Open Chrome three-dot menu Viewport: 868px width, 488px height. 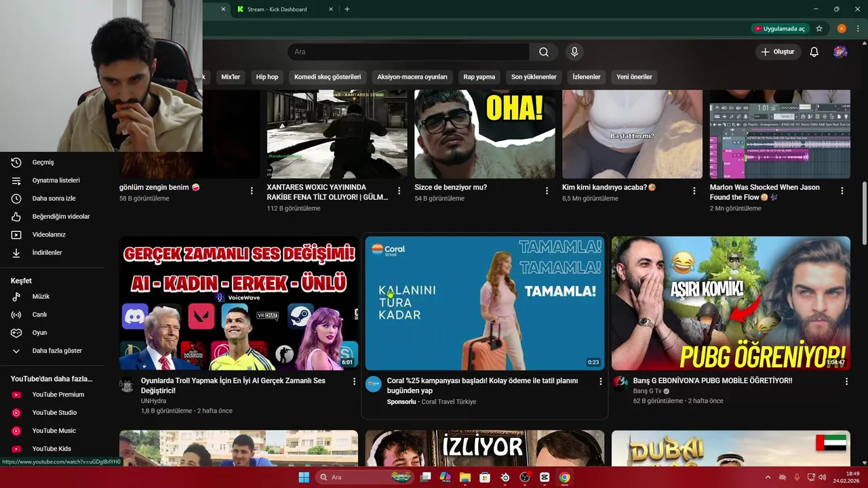pos(858,29)
